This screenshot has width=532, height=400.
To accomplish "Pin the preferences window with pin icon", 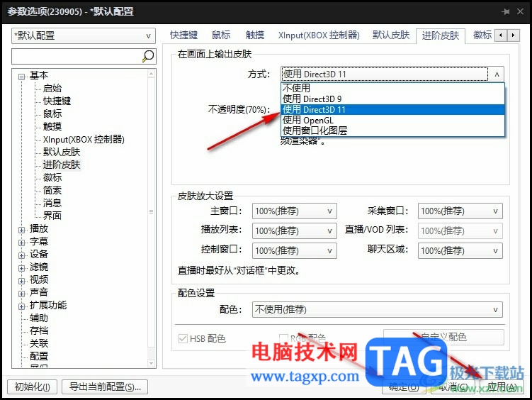I will coord(506,11).
